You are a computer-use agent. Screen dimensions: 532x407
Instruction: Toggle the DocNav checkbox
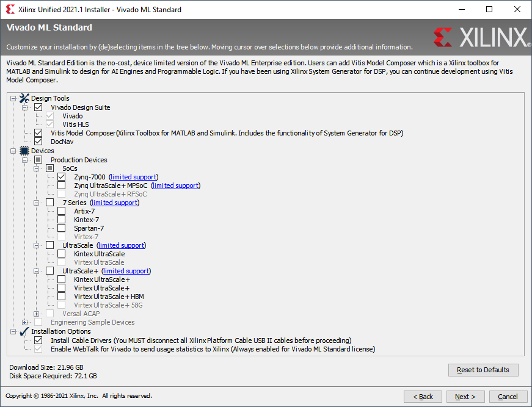pyautogui.click(x=38, y=142)
